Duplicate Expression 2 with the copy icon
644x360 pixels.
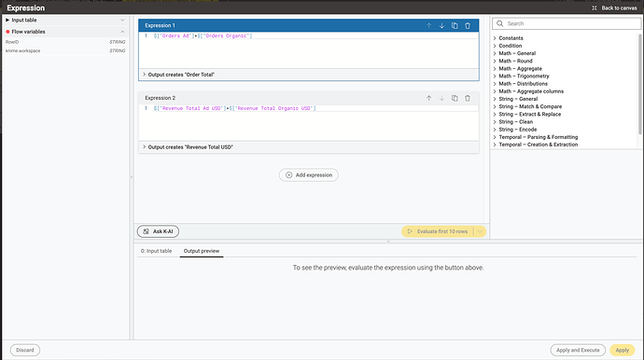[x=455, y=98]
